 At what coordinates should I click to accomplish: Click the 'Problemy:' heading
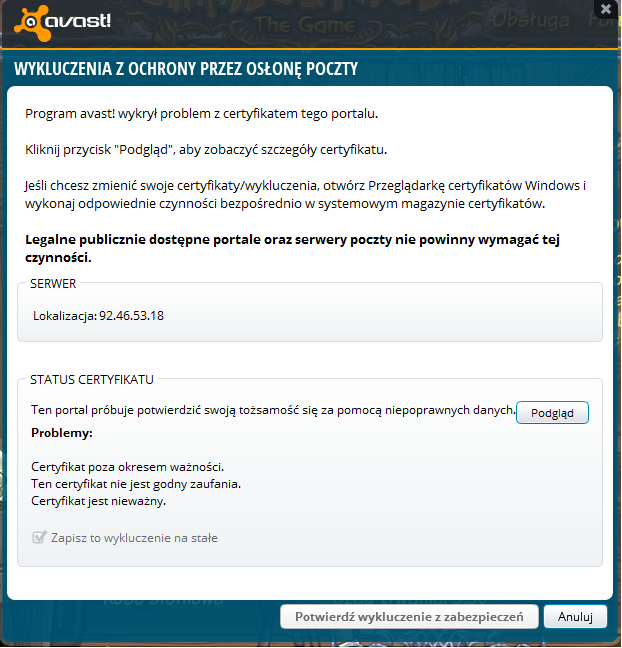62,433
